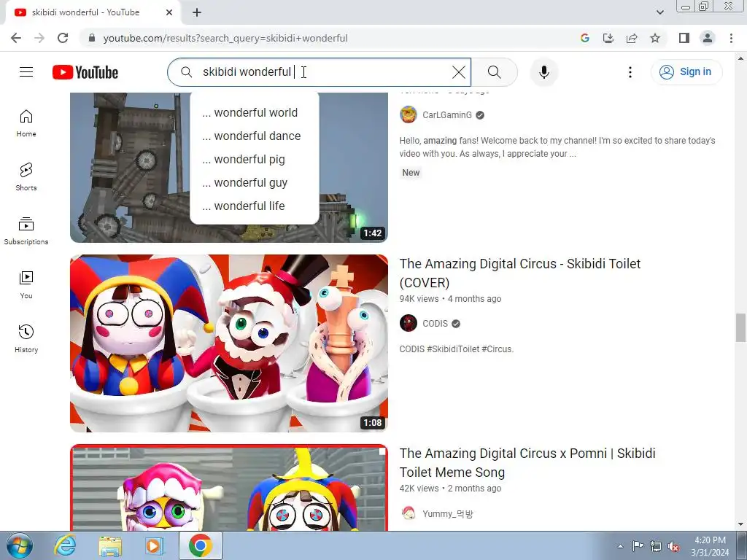Launch Internet Explorer from the taskbar
Viewport: 747px width, 560px height.
65,545
